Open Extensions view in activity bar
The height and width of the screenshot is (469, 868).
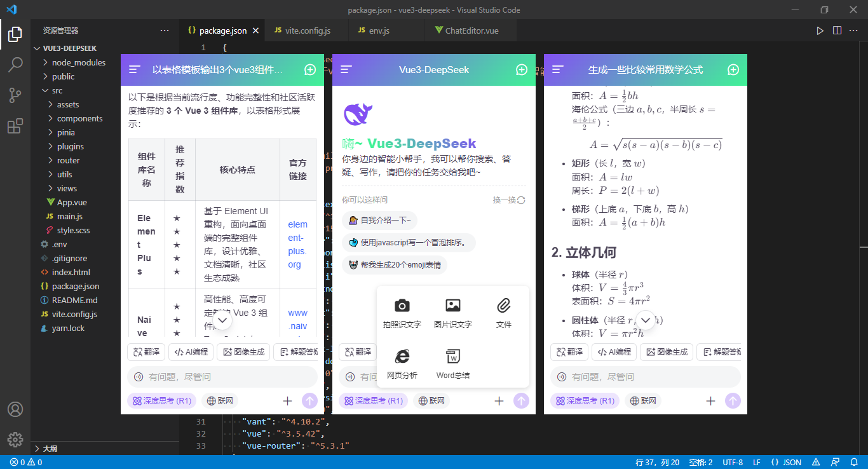15,126
